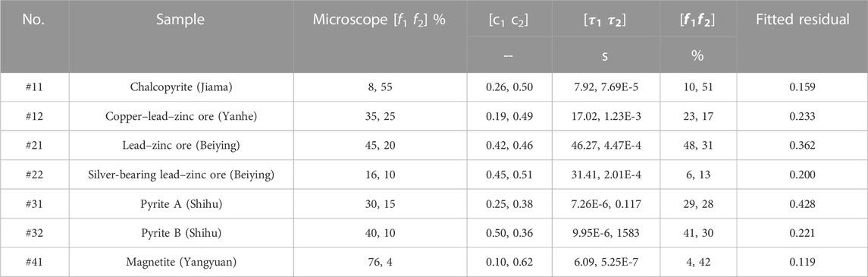The width and height of the screenshot is (868, 277).
Task: Click the 'No.' column header
Action: click(x=35, y=20)
